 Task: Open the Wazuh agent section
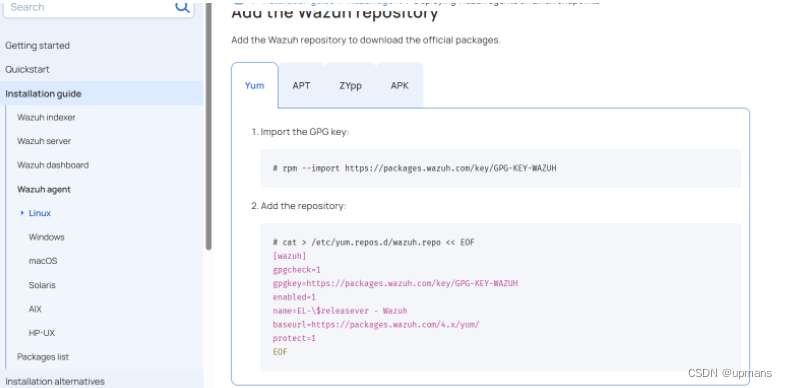coord(44,189)
